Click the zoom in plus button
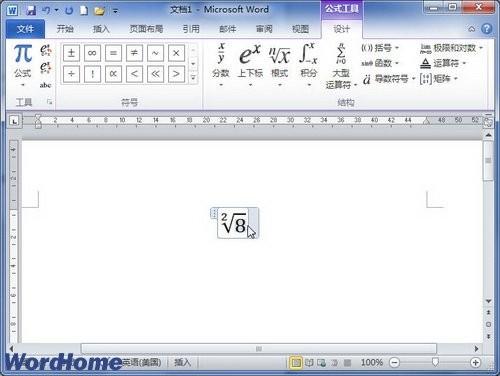 coord(475,362)
